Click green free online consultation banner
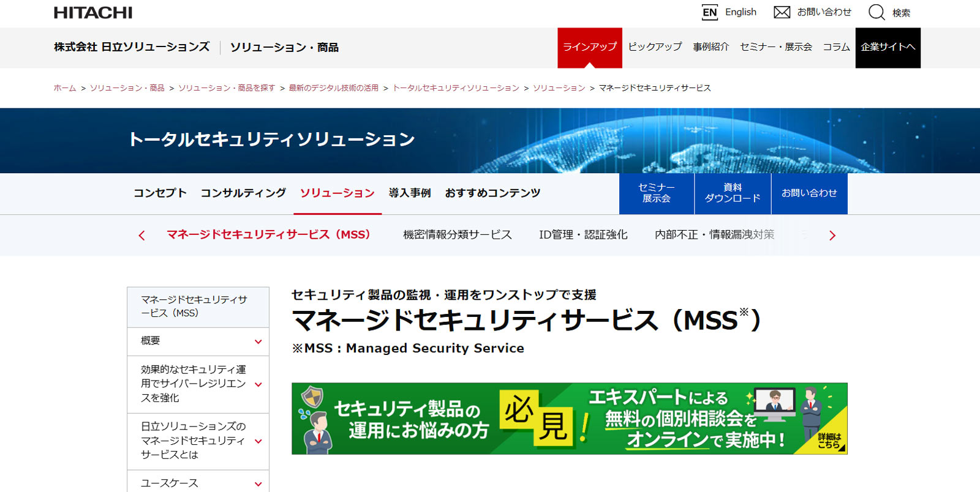980x492 pixels. pyautogui.click(x=570, y=419)
